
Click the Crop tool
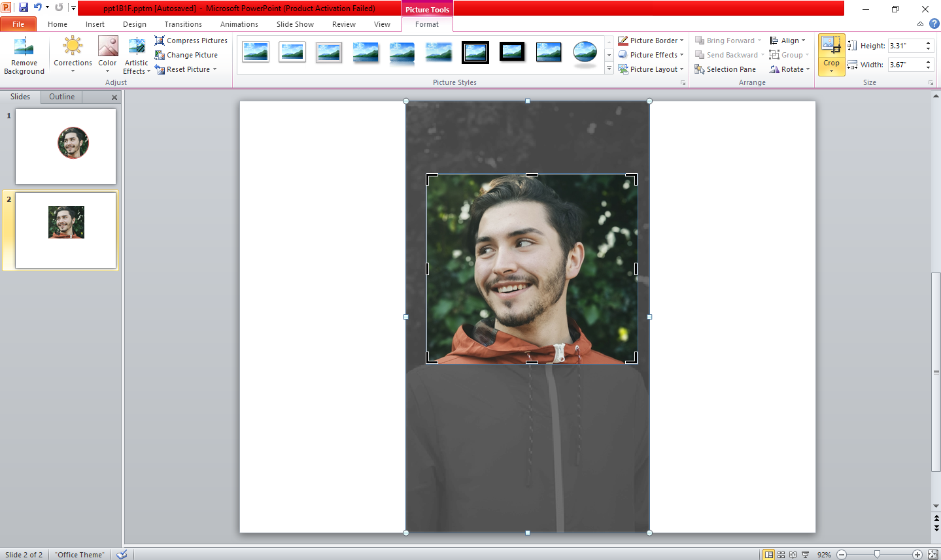[830, 52]
